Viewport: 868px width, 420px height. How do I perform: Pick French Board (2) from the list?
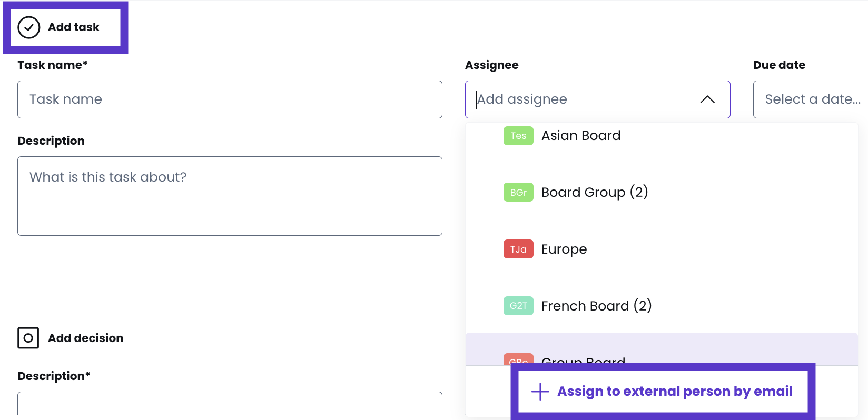[596, 306]
